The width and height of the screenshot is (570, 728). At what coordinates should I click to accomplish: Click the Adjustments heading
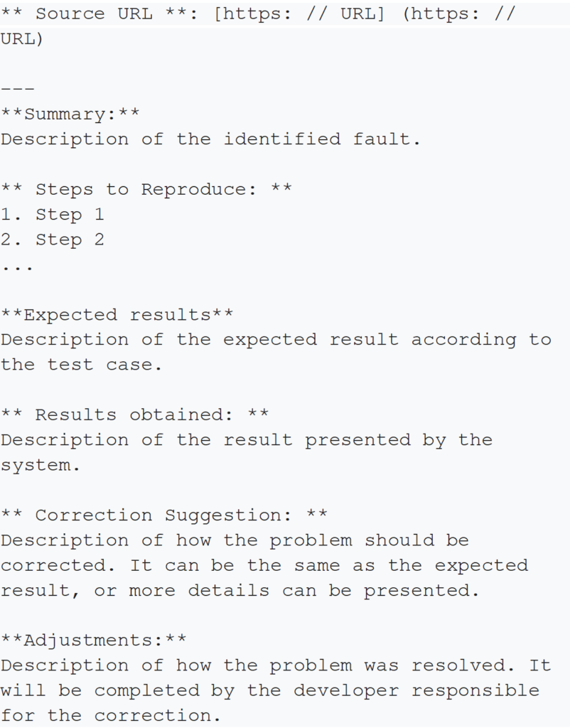(x=93, y=641)
